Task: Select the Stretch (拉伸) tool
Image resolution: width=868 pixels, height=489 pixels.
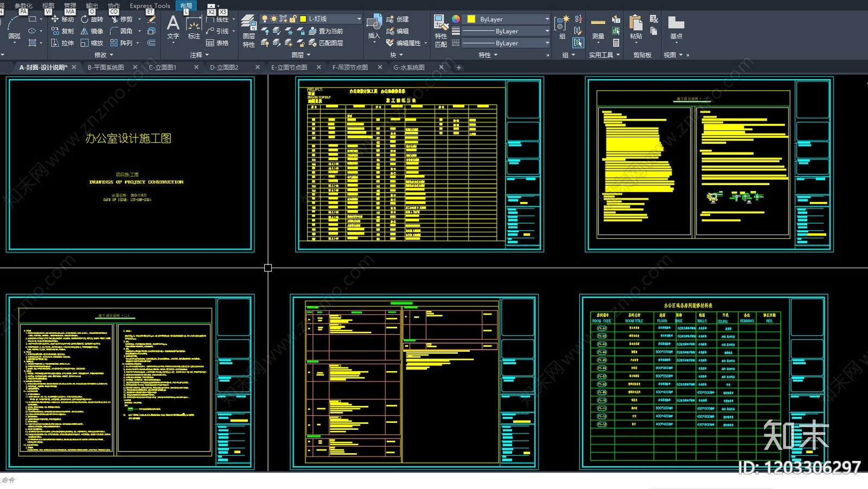Action: (62, 43)
